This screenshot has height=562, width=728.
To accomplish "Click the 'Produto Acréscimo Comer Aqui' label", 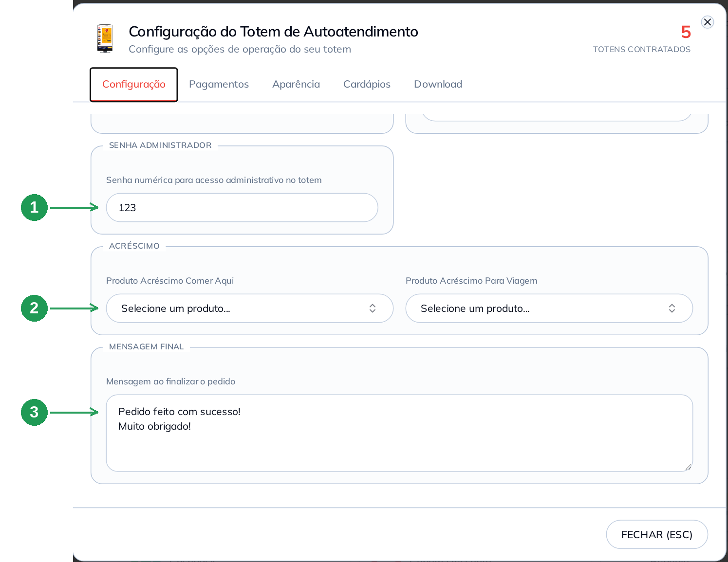I will (170, 281).
